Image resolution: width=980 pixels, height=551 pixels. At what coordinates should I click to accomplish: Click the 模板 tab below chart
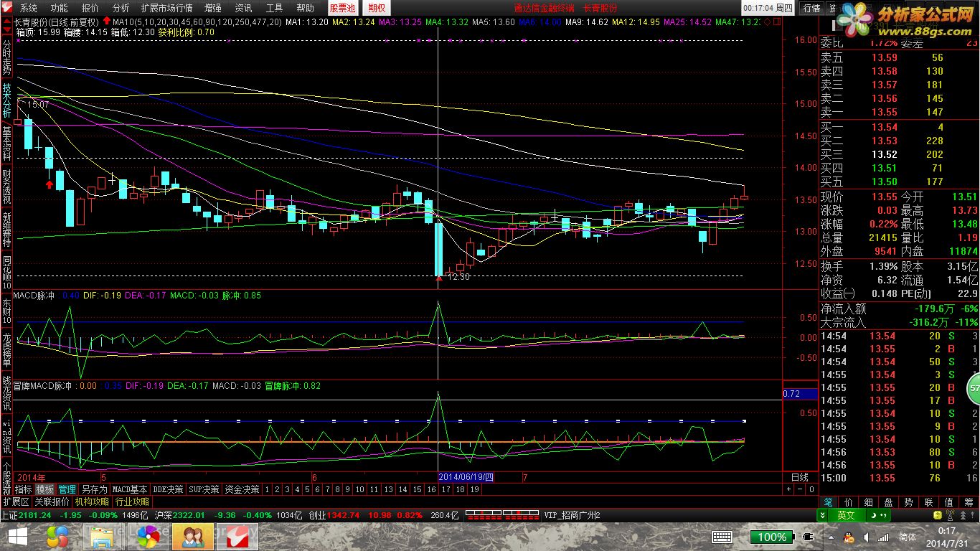(45, 489)
